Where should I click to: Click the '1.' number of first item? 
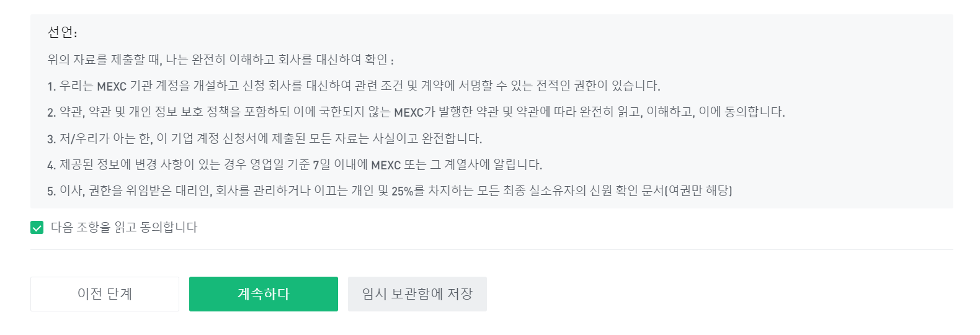pos(51,87)
